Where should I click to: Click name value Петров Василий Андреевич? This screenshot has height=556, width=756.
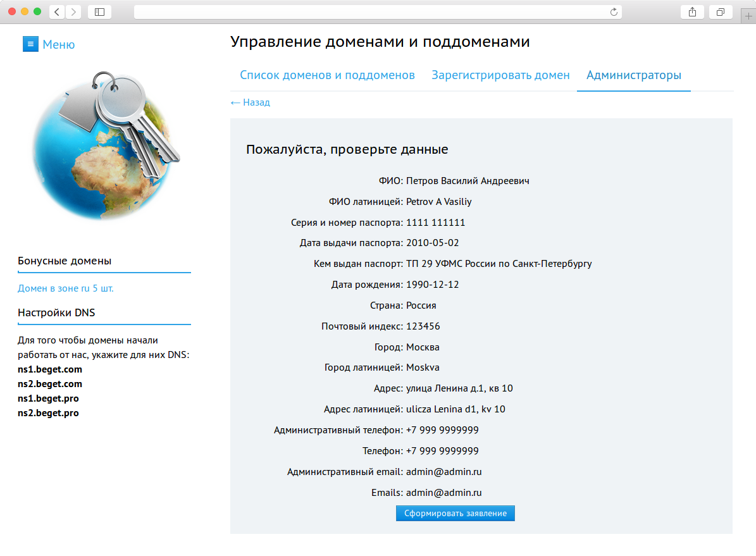pos(468,181)
